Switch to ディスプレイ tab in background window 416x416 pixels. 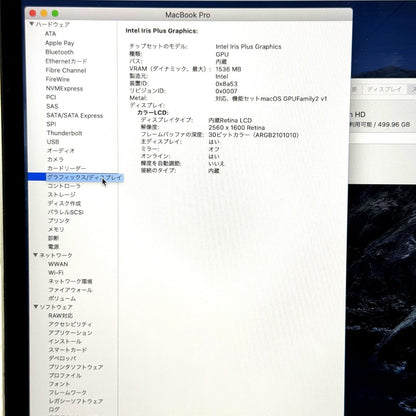[x=384, y=89]
